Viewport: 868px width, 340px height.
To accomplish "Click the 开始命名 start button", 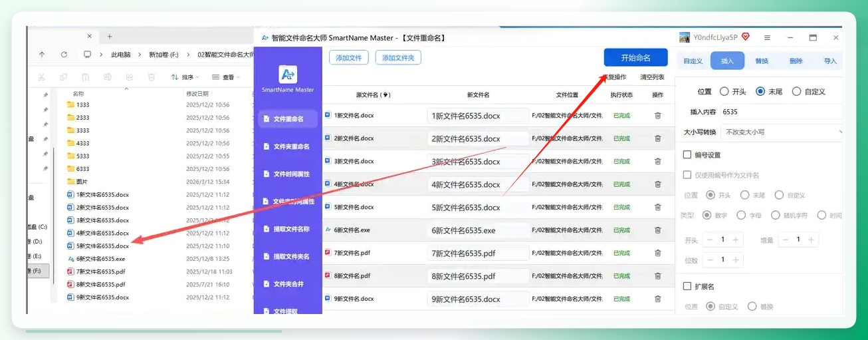I will [x=635, y=58].
